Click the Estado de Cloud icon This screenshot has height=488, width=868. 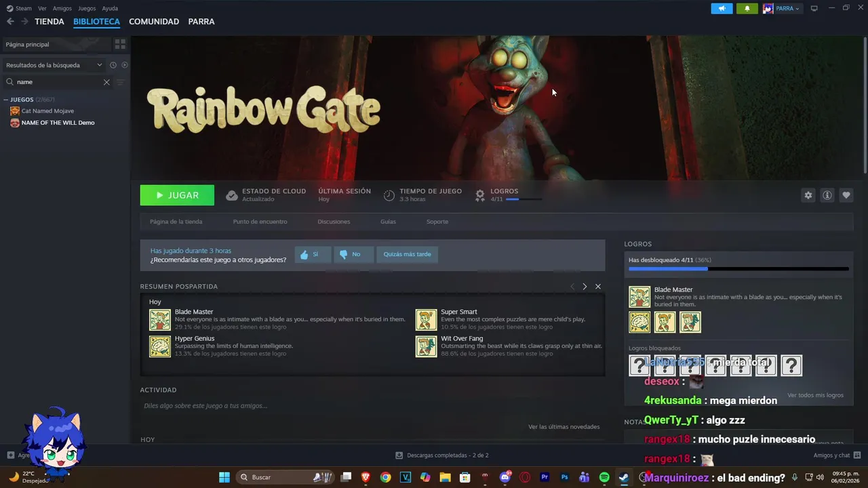[232, 195]
